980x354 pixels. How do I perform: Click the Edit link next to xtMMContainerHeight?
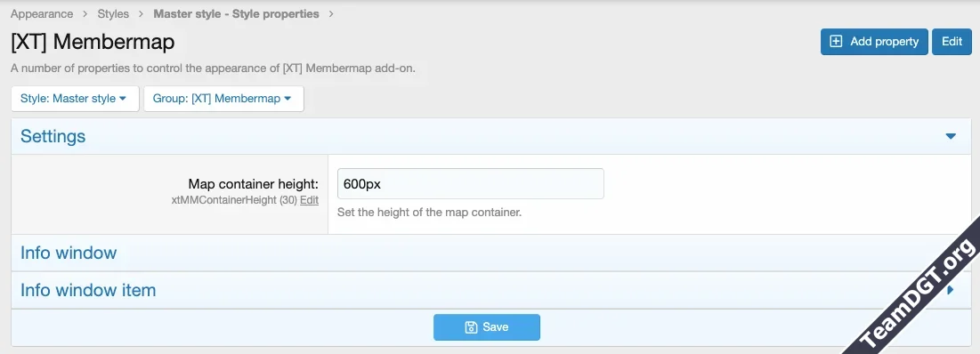(310, 200)
